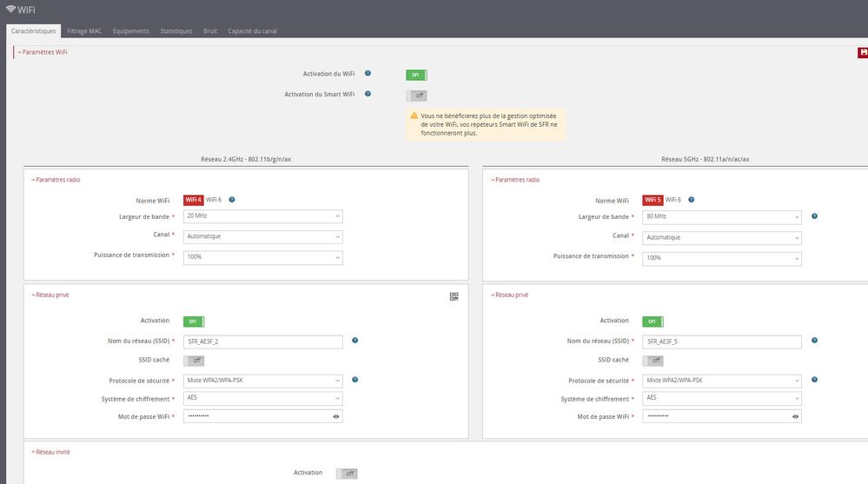Open help for 5GHz Protocole de sécurité
The width and height of the screenshot is (868, 484).
(814, 380)
